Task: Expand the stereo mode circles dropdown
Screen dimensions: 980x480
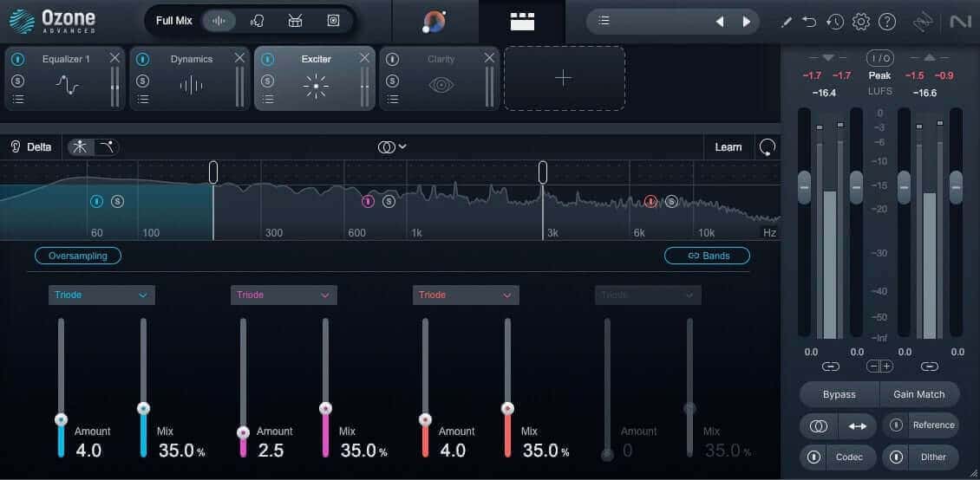Action: [392, 146]
